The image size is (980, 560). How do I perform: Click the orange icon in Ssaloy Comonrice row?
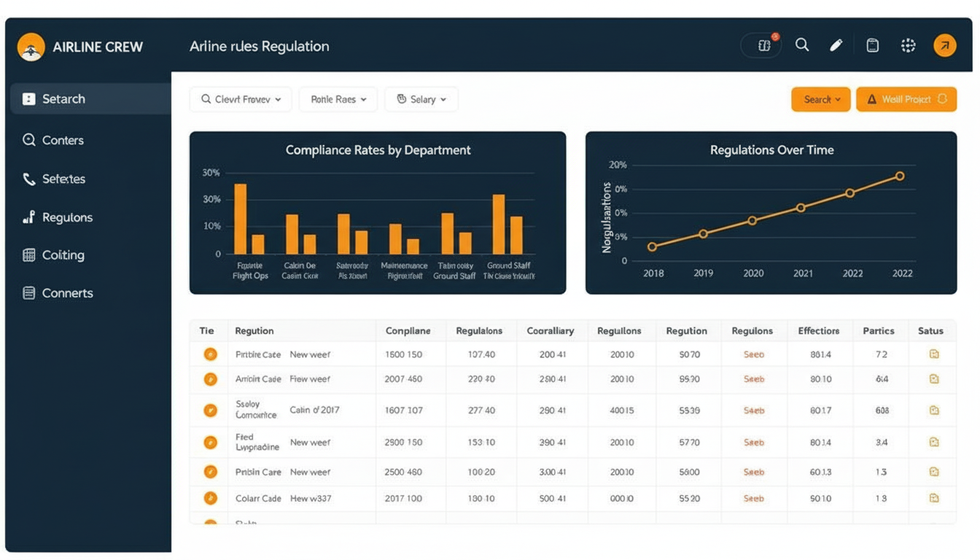(x=210, y=411)
